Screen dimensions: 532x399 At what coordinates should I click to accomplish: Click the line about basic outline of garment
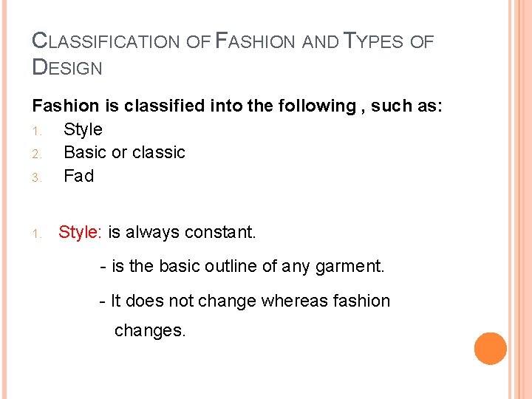tap(242, 266)
